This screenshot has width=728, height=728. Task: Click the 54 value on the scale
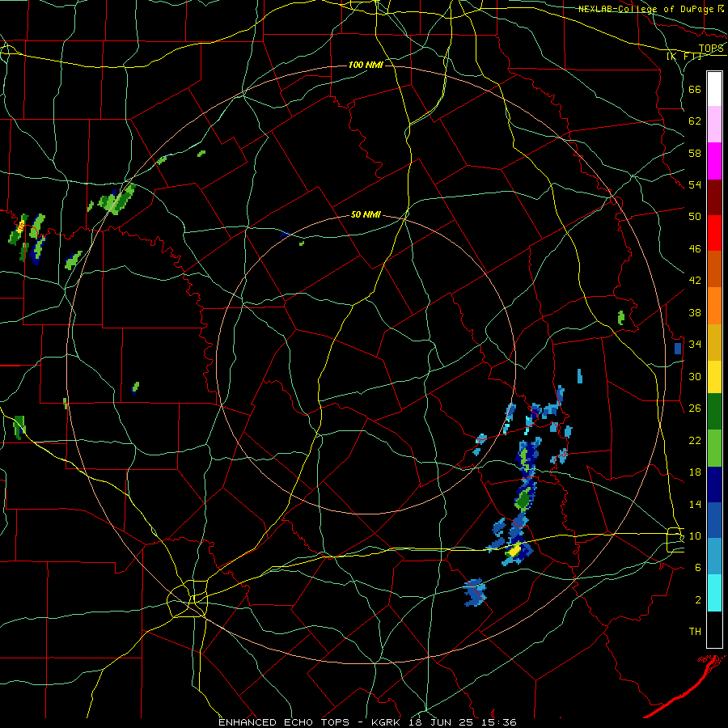(x=695, y=184)
